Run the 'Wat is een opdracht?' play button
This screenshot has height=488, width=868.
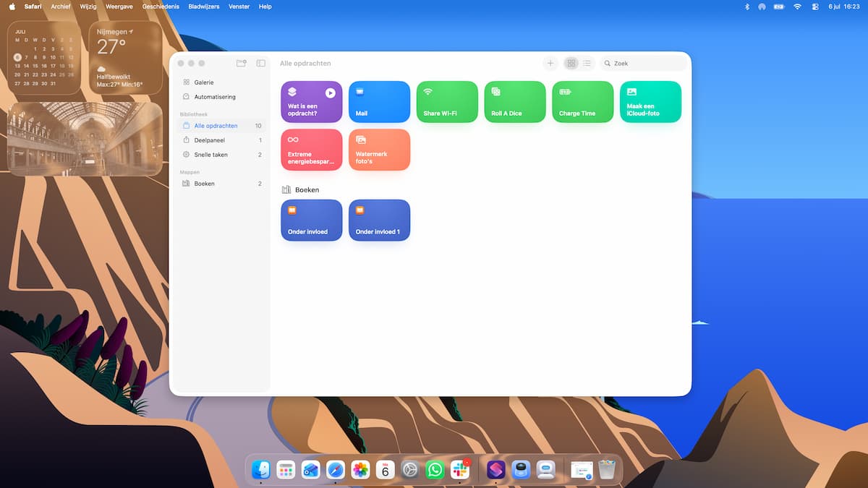330,93
